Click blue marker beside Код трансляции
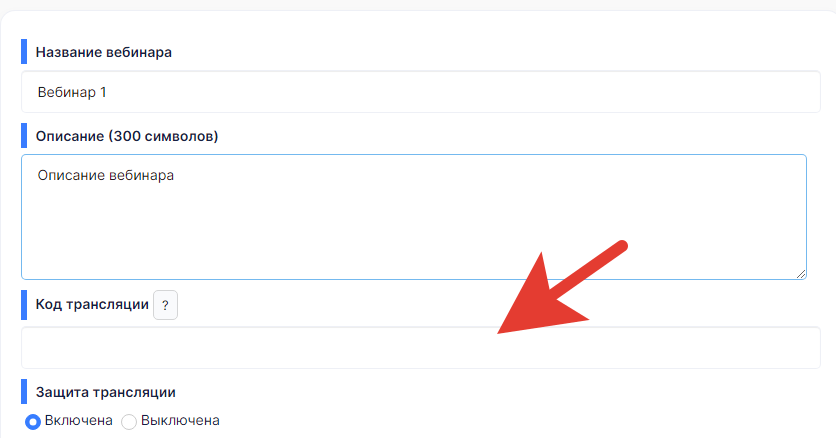Screen dimensions: 836x438 click(24, 305)
